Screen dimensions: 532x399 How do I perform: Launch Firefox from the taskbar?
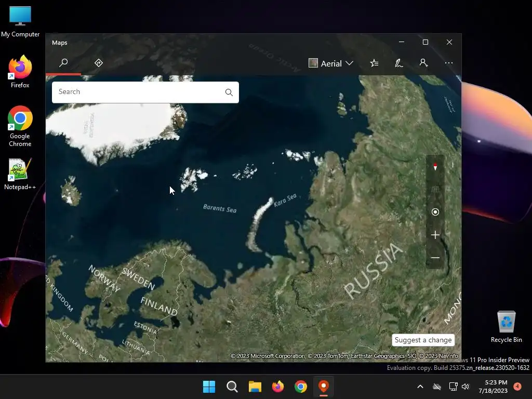pyautogui.click(x=278, y=387)
